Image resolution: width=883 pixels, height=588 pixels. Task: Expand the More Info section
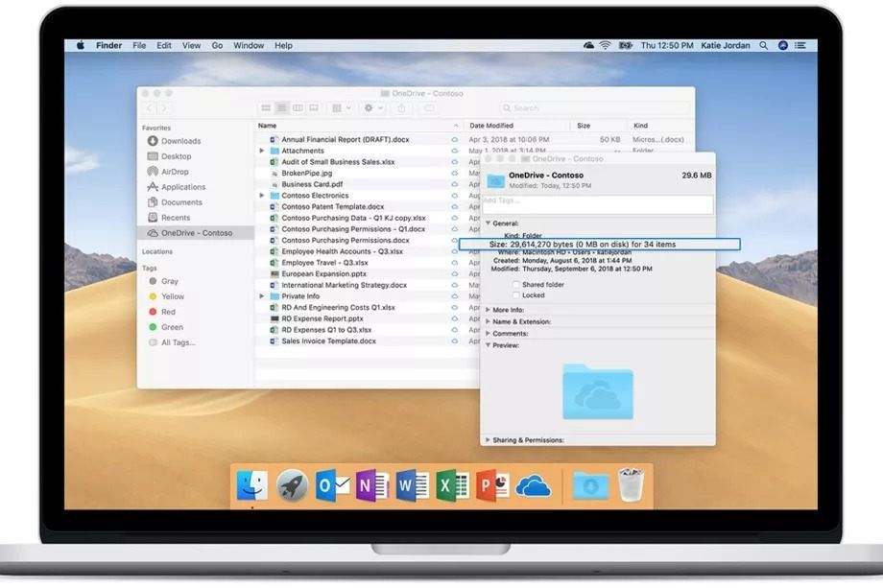(x=489, y=310)
